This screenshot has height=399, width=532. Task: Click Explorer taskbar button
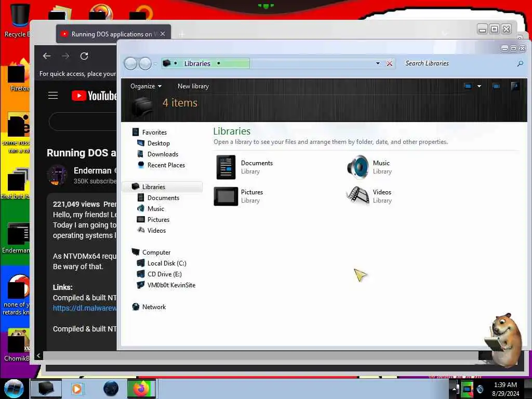46,389
